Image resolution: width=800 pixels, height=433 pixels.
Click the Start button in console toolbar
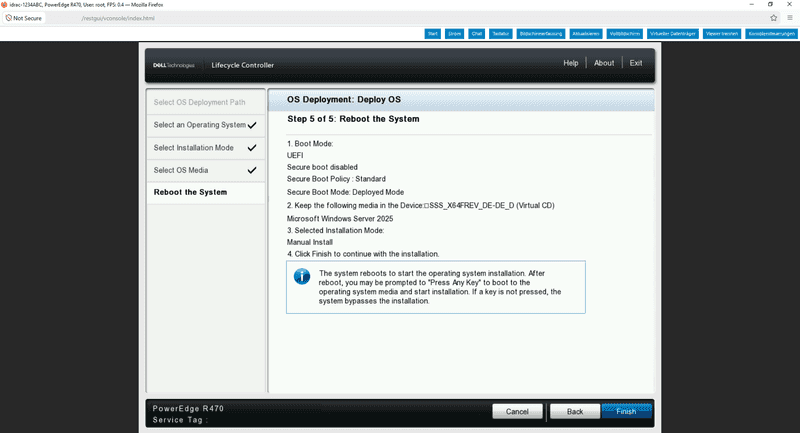[x=433, y=34]
